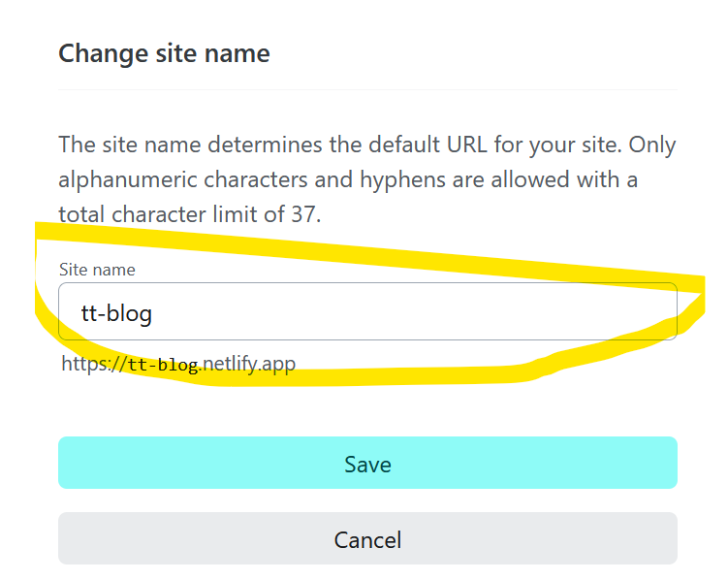
Task: Click highlighted "tt-blog" in the URL preview
Action: [163, 365]
